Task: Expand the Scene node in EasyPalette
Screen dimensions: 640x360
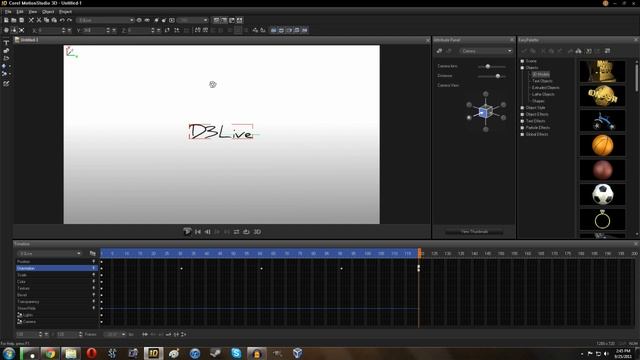Action: (522, 61)
